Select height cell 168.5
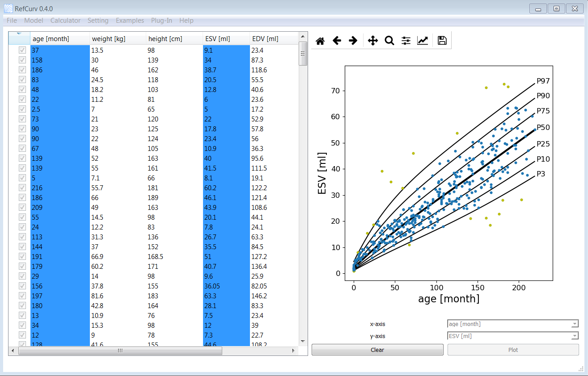588x376 pixels. point(174,257)
